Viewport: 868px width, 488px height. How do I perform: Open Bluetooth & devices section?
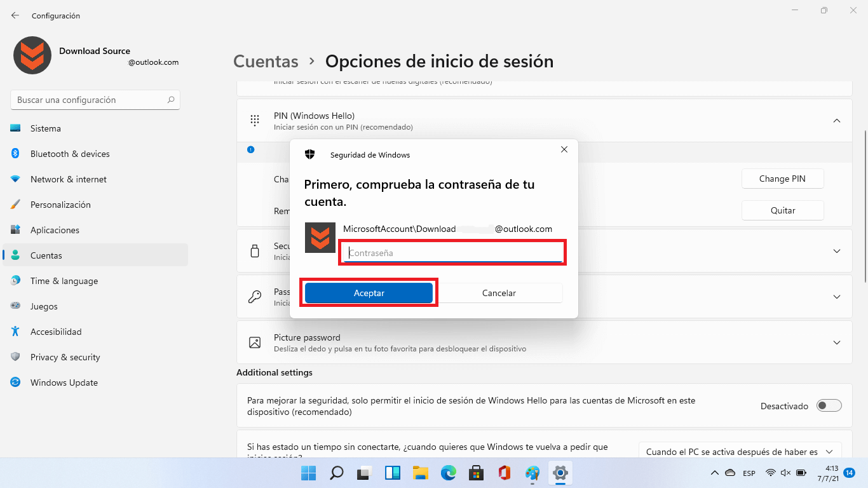tap(95, 154)
